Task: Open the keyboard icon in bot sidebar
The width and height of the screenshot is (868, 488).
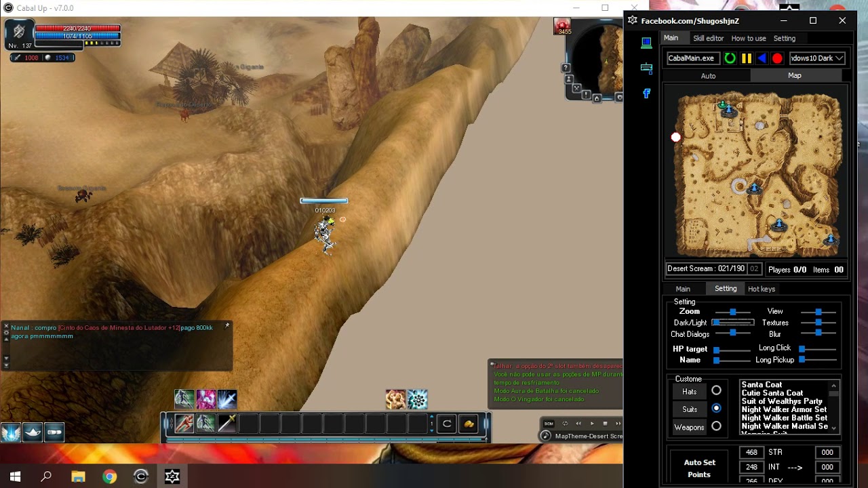Action: click(646, 68)
